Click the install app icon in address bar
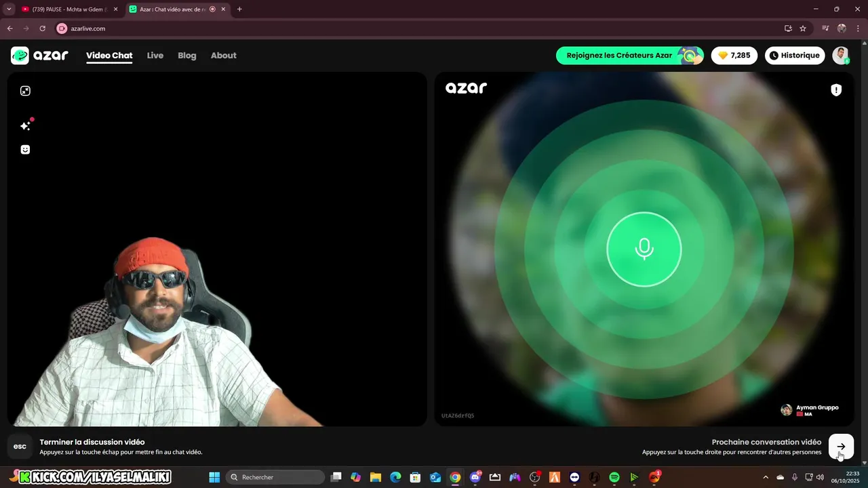The height and width of the screenshot is (488, 868). point(788,28)
